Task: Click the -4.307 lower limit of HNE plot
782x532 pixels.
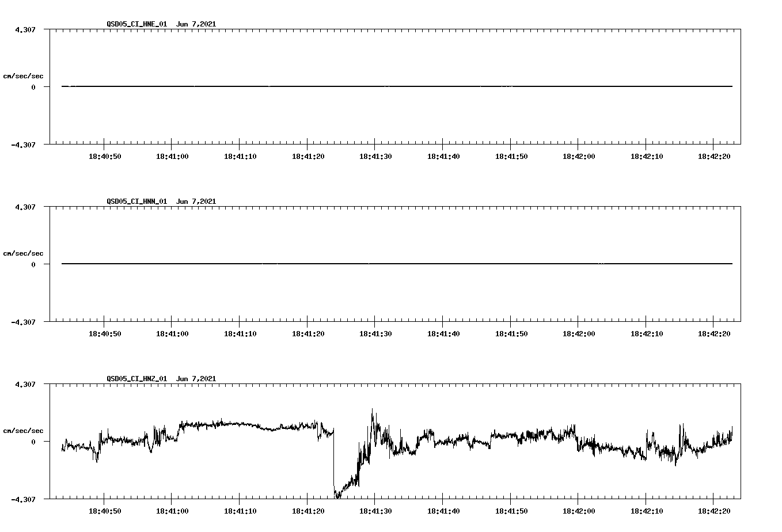Action: coord(23,145)
